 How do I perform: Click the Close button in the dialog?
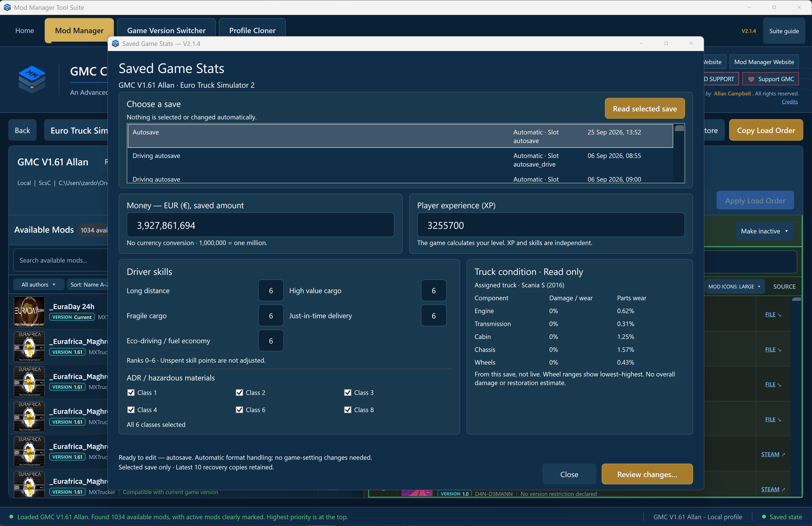pyautogui.click(x=569, y=474)
